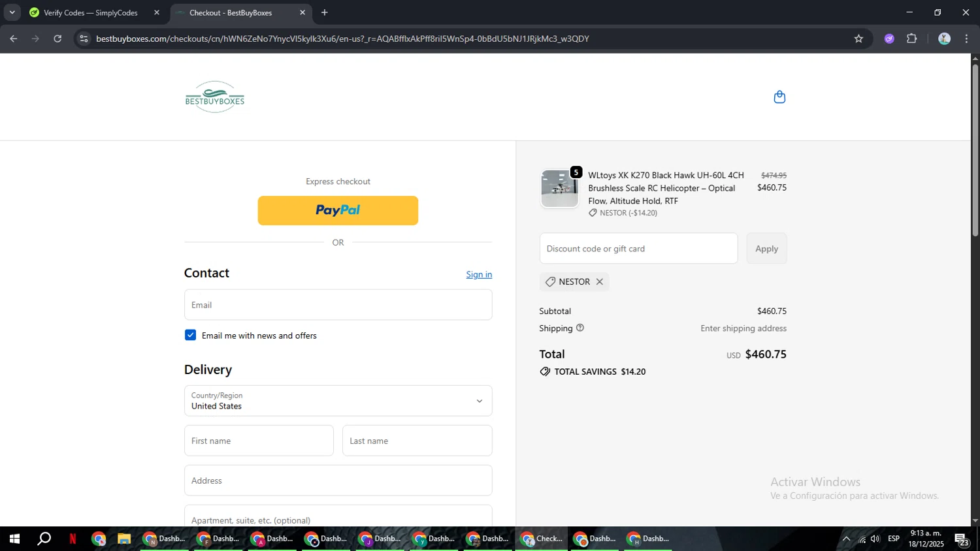Switch to Chrome Dashb window badge A

(272, 539)
